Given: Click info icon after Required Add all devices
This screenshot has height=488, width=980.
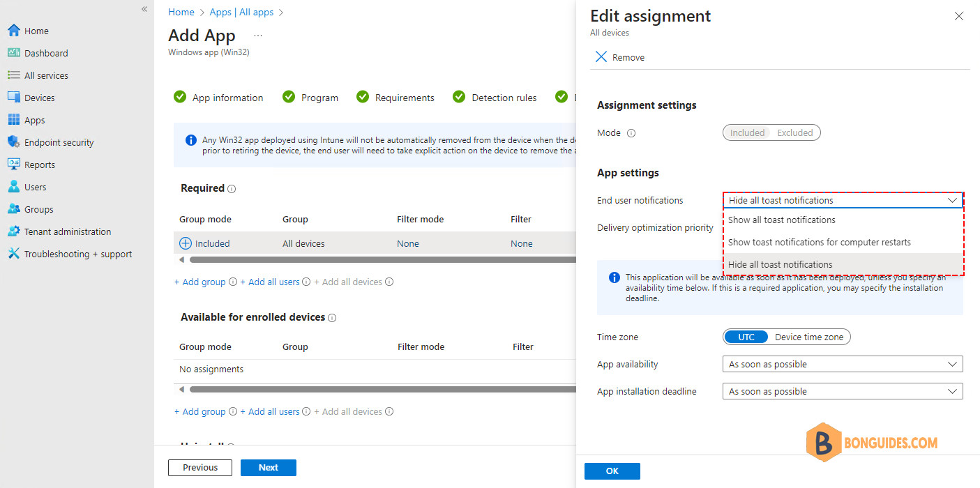Looking at the screenshot, I should point(389,282).
